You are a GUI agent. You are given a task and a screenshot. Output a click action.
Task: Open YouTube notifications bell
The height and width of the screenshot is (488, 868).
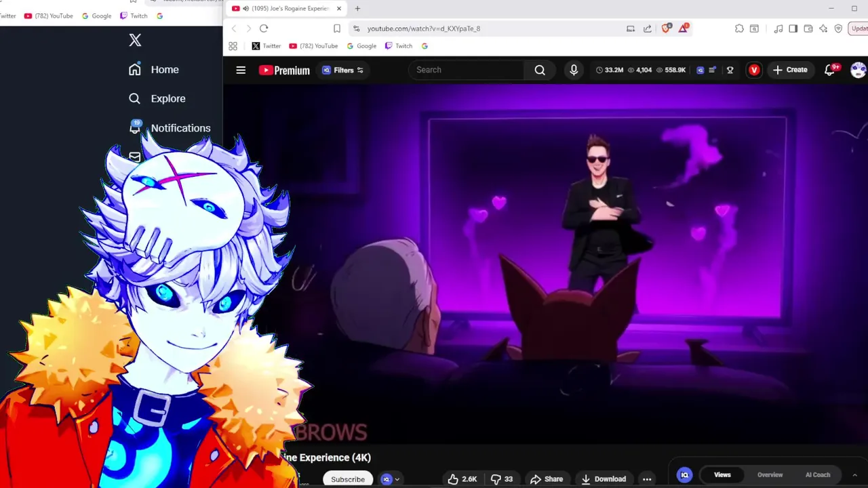pos(829,70)
